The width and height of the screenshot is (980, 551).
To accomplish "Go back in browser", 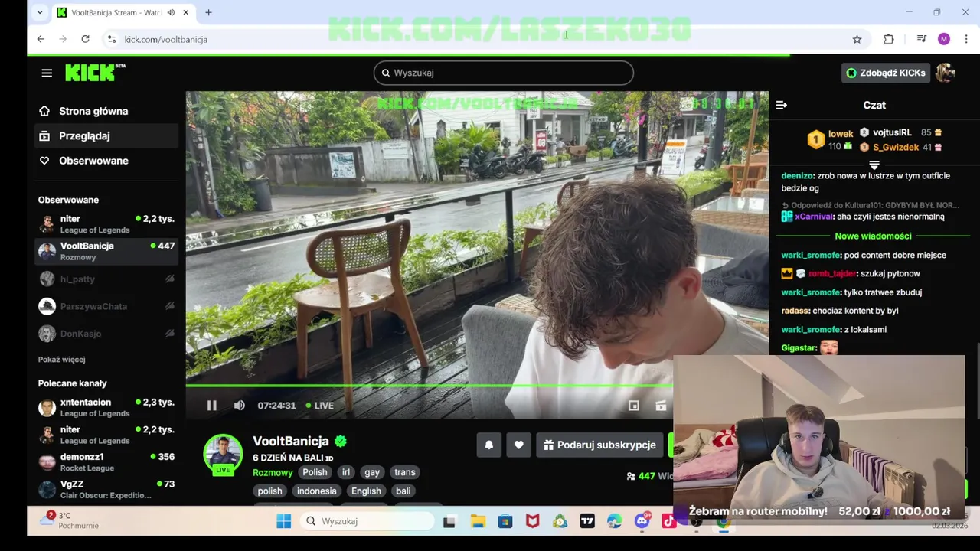I will click(x=41, y=39).
